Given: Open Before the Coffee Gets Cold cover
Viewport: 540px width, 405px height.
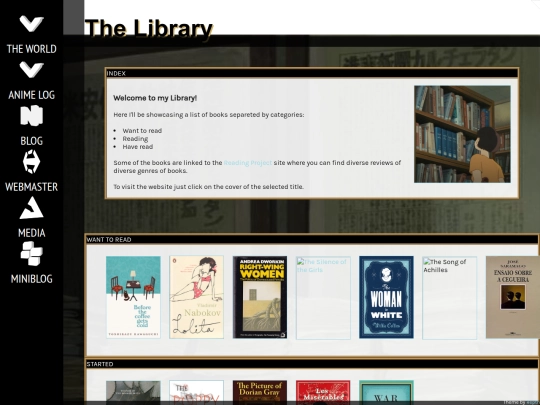Looking at the screenshot, I should [133, 297].
